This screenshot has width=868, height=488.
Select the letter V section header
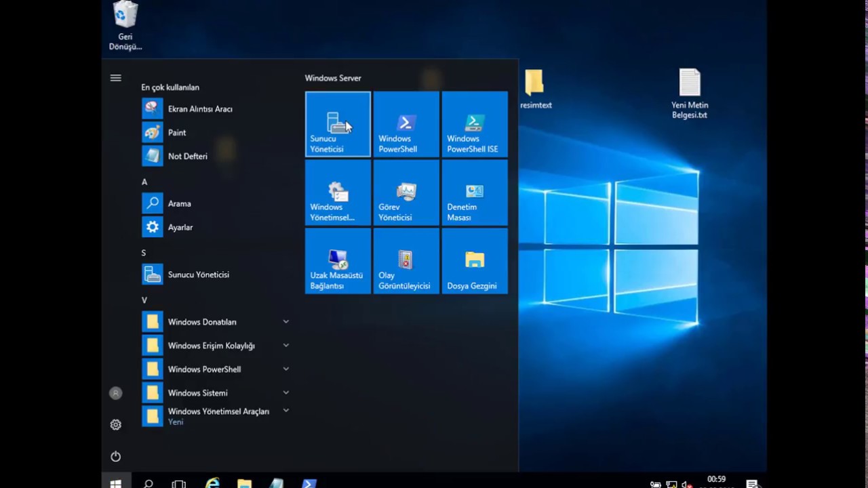[144, 300]
